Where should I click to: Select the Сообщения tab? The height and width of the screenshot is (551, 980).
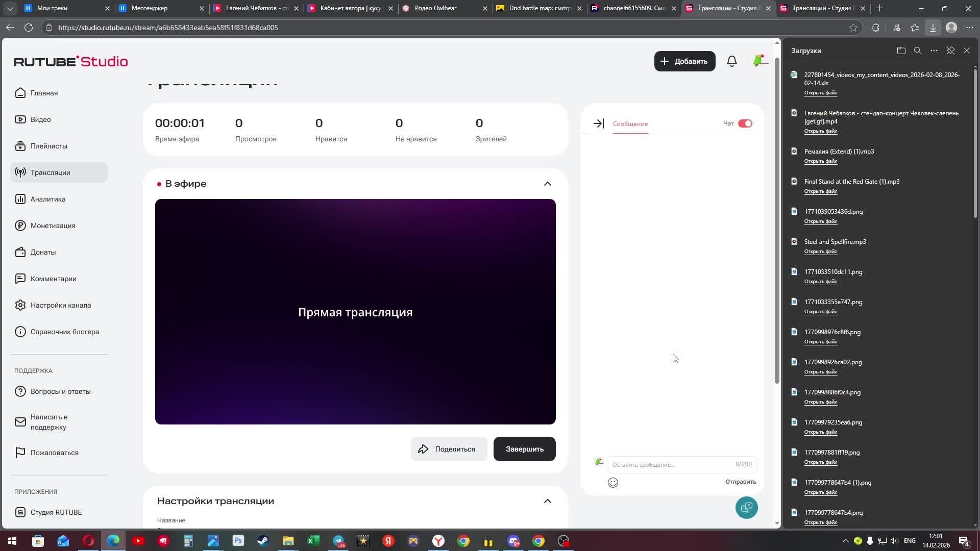(x=630, y=124)
